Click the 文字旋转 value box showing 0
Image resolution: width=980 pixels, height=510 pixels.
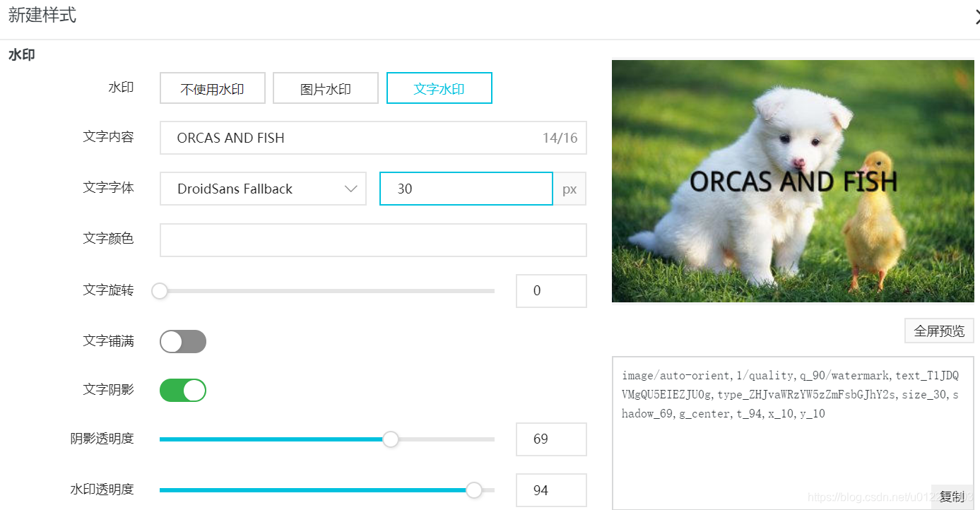[551, 291]
